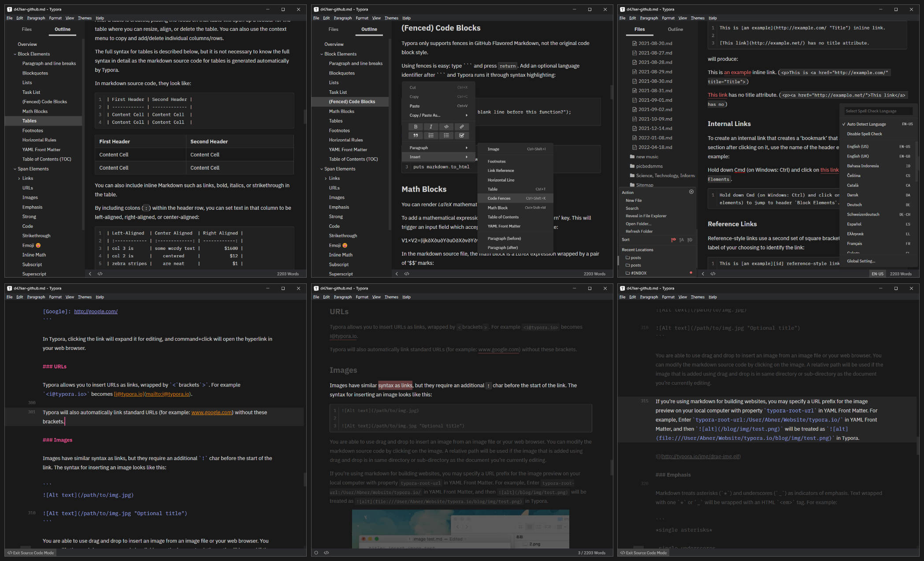
Task: Click the task list checkbox icon in context menu
Action: pos(462,135)
